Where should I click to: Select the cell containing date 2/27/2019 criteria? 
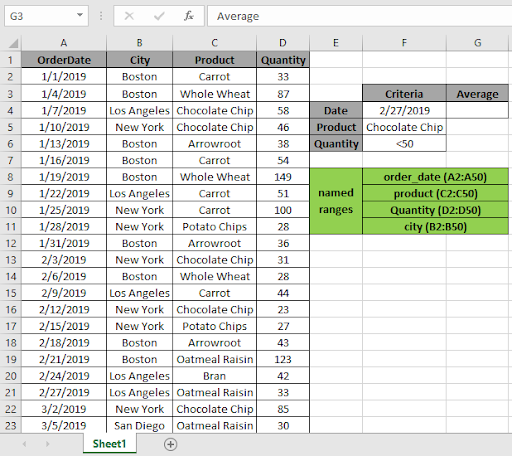(x=404, y=110)
